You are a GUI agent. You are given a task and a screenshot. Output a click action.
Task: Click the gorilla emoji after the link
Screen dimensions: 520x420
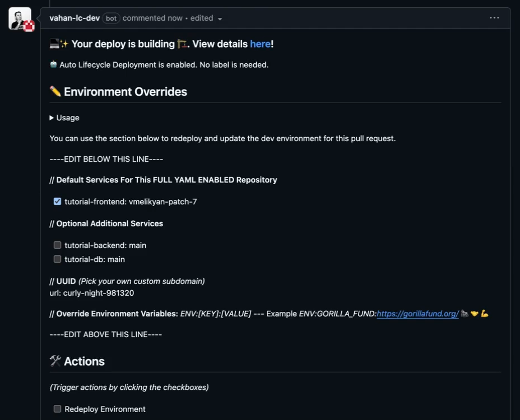coord(465,314)
